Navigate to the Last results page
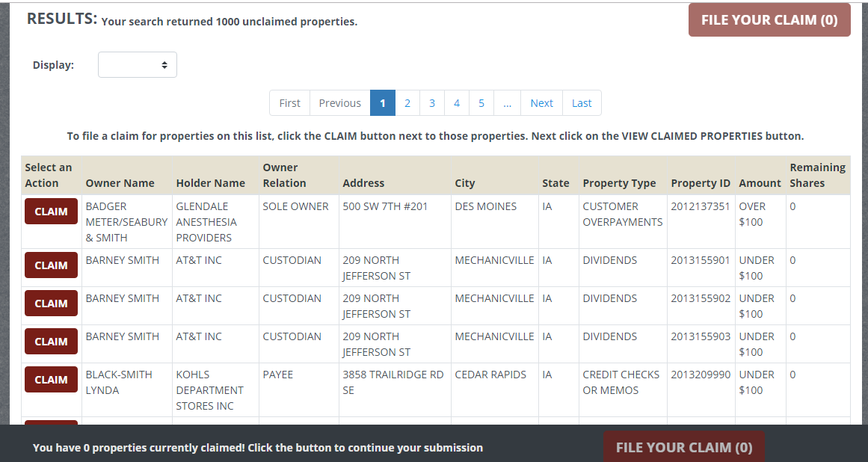The image size is (868, 462). (581, 102)
